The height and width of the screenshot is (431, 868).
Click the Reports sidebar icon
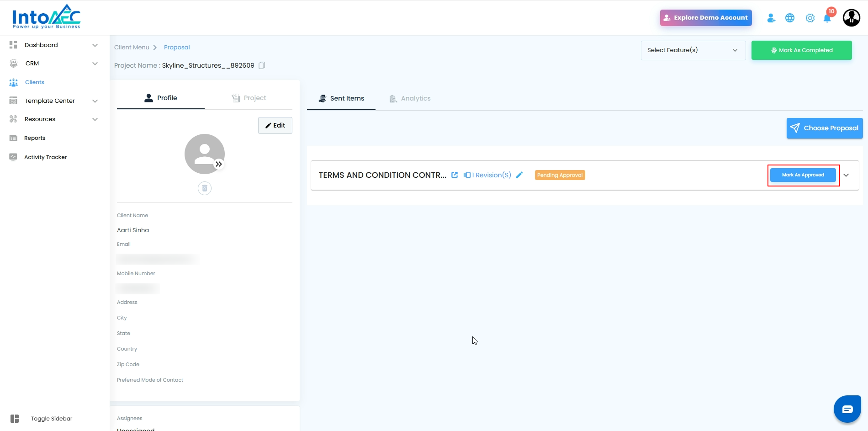[13, 138]
